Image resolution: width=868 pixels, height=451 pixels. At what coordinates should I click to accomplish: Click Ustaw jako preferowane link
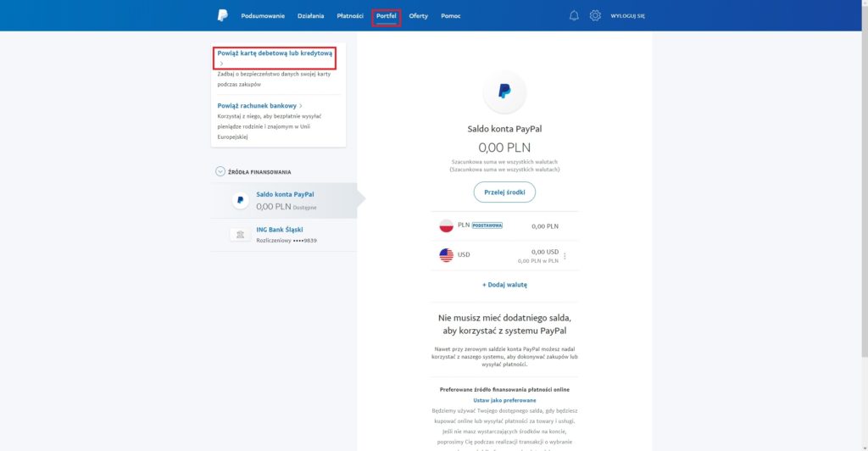point(504,400)
